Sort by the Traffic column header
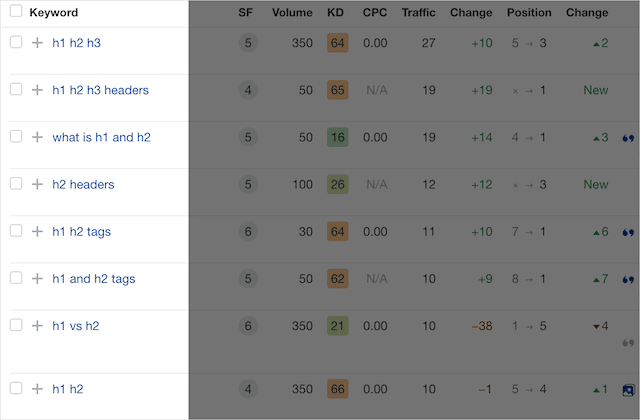 pyautogui.click(x=419, y=13)
